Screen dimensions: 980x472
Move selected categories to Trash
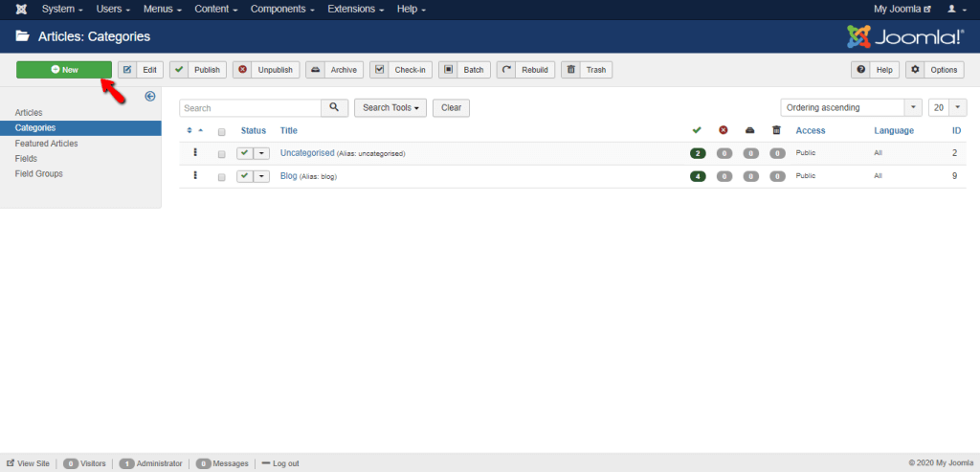587,70
